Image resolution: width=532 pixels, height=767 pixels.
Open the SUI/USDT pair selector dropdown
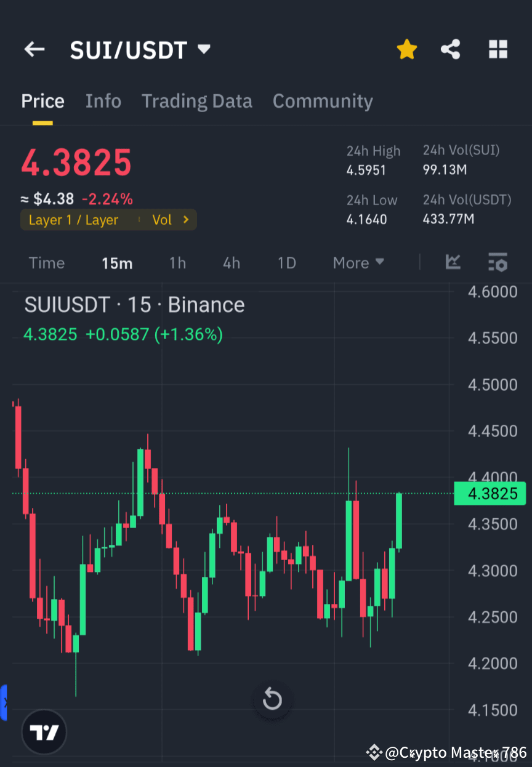(x=203, y=49)
